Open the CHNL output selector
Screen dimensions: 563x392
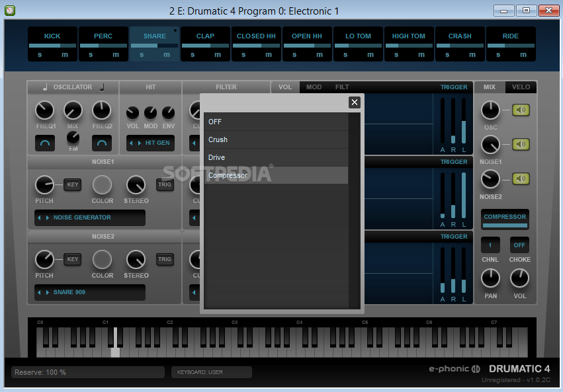coord(490,245)
